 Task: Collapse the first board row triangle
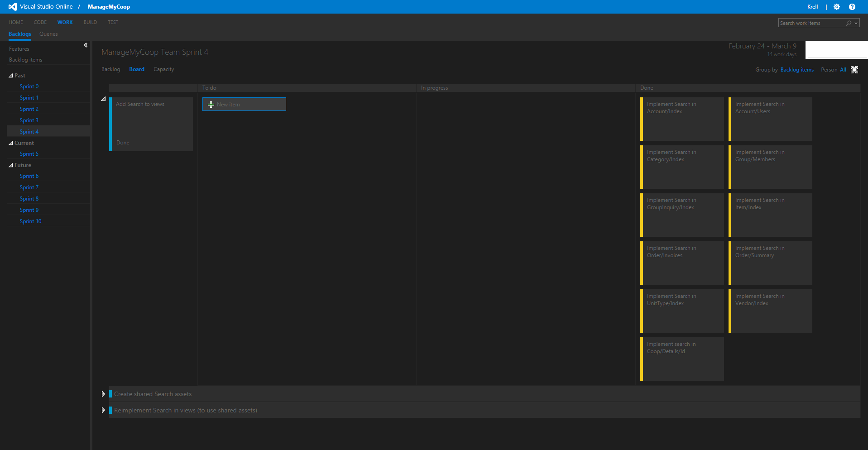[x=103, y=99]
